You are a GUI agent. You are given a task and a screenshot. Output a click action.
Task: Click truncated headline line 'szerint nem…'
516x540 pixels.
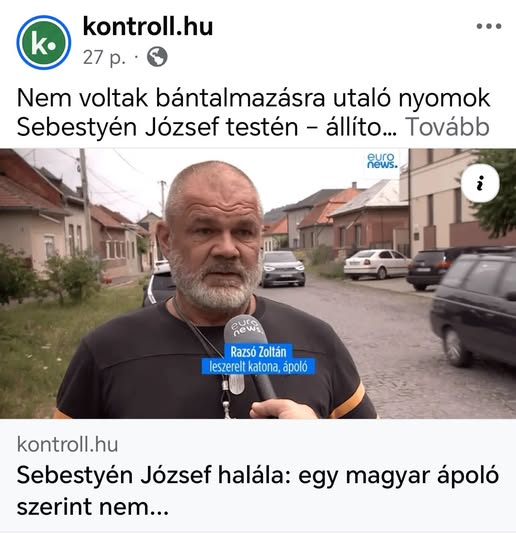[93, 507]
